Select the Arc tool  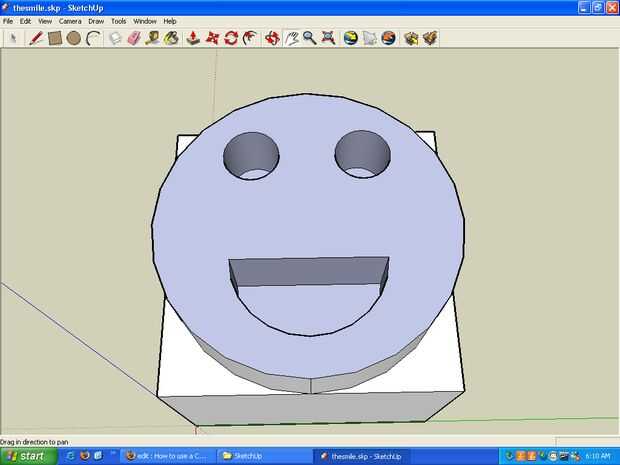93,38
